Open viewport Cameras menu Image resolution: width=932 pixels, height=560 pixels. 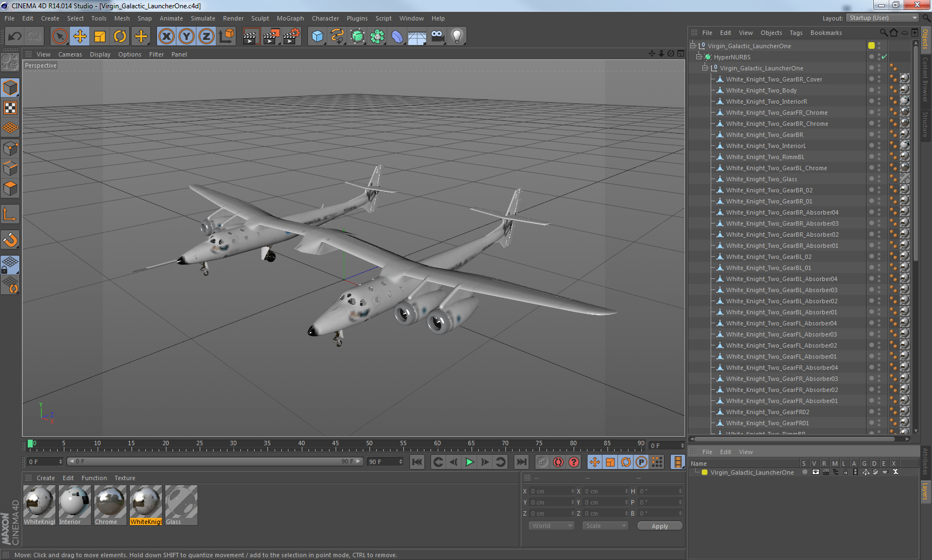pyautogui.click(x=70, y=54)
